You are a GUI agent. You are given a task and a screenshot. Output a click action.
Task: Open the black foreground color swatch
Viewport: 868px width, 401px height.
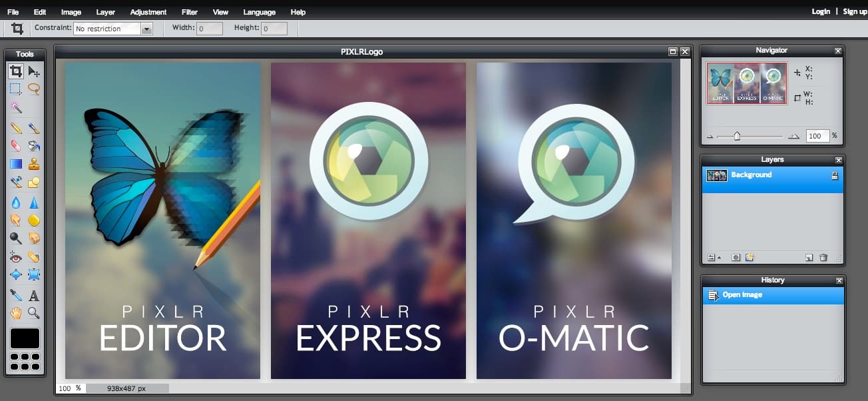(25, 338)
